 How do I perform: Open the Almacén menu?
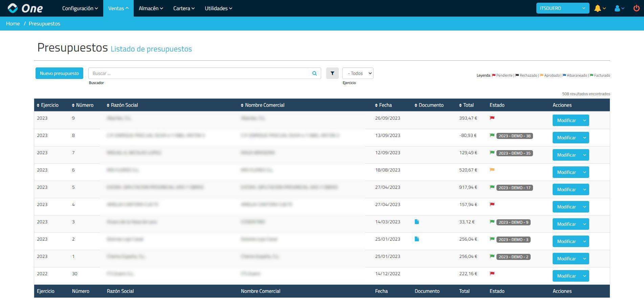pyautogui.click(x=151, y=8)
